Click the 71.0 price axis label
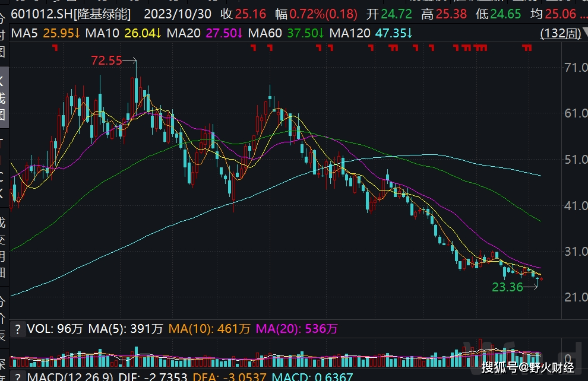 tap(576, 68)
